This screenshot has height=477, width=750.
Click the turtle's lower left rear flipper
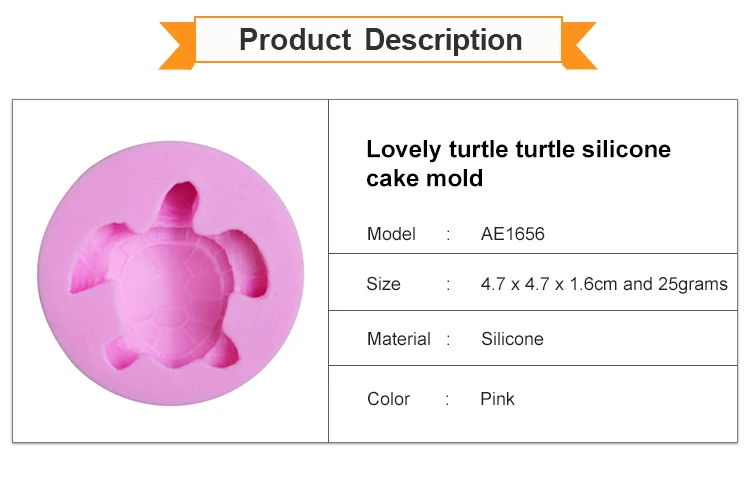pos(121,353)
